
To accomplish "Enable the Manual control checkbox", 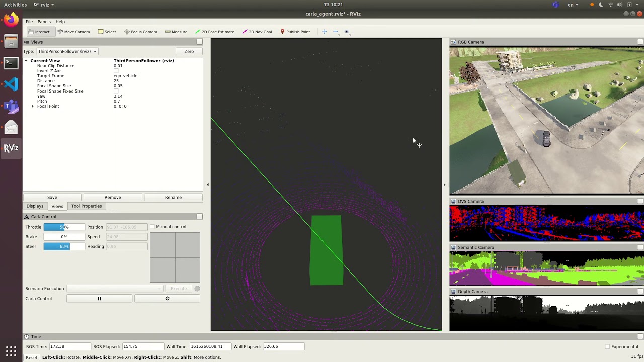I will [152, 227].
